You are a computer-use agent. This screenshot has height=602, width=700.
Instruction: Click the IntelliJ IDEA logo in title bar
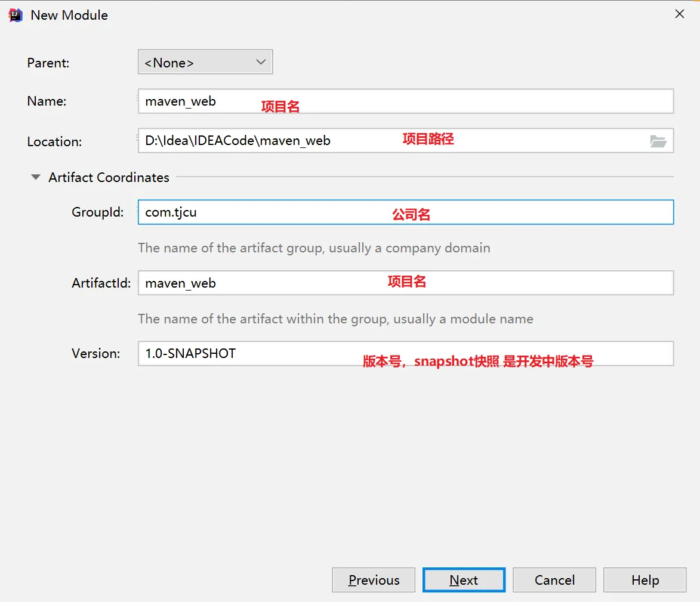point(15,15)
